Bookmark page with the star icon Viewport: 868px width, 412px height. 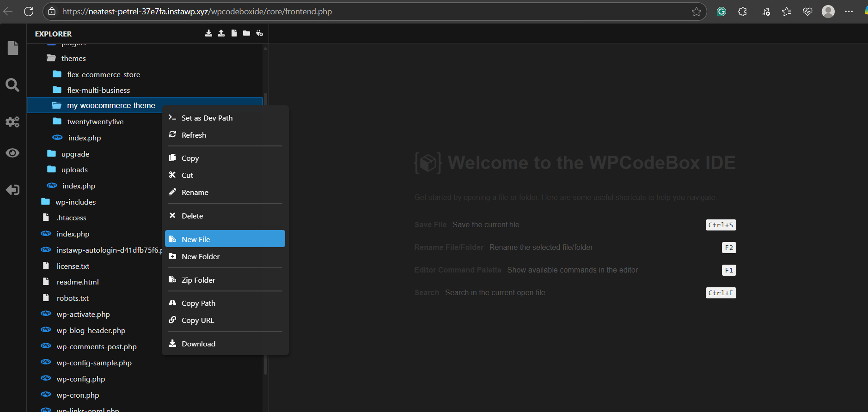point(697,12)
